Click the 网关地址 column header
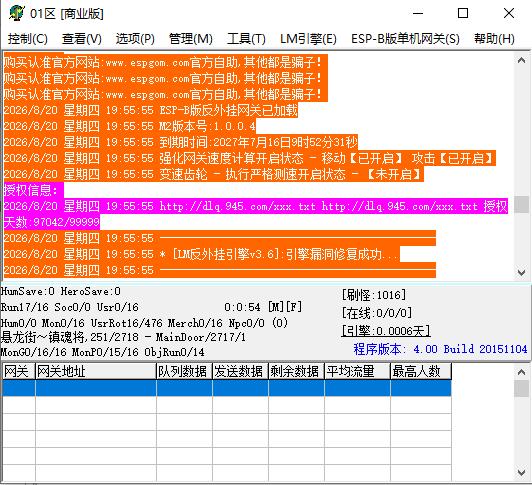This screenshot has width=532, height=485. (x=96, y=371)
